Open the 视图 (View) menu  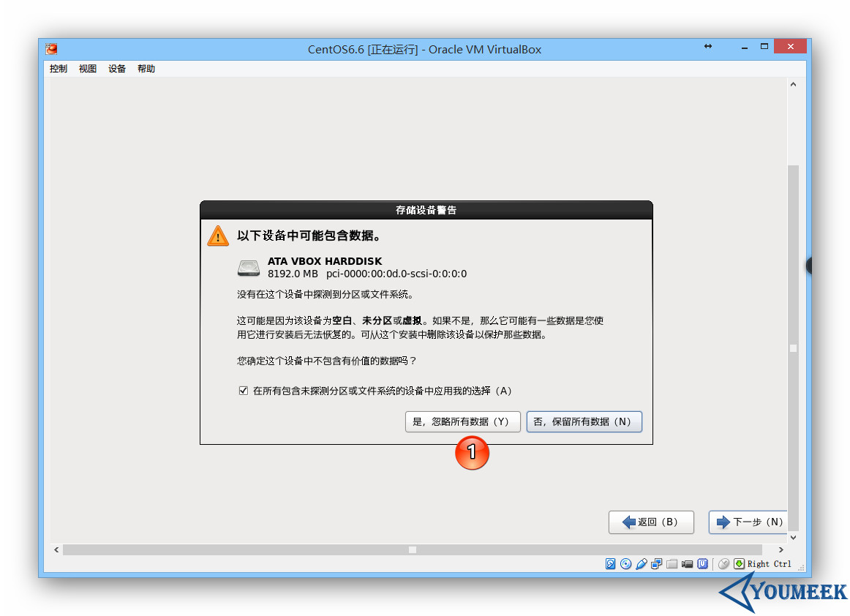(87, 68)
